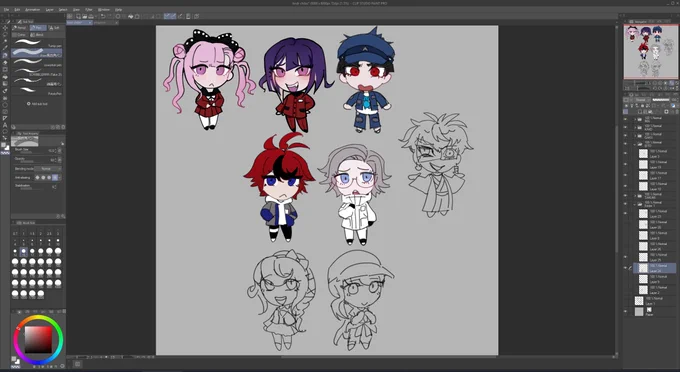Screen dimensions: 680x372
Task: Open the Animation menu
Action: (33, 9)
